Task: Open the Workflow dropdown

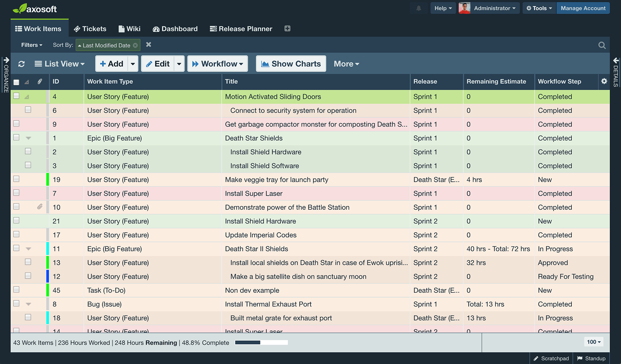Action: [x=218, y=64]
